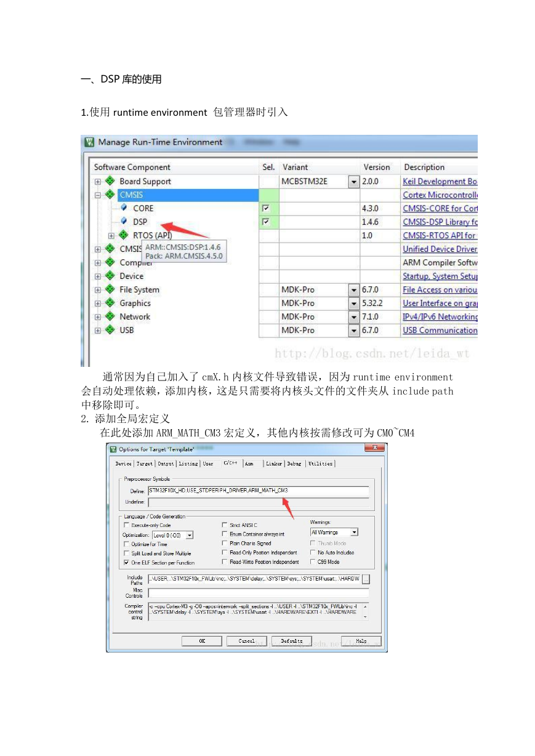The image size is (535, 756).
Task: Switch to the Output tab
Action: tap(166, 464)
